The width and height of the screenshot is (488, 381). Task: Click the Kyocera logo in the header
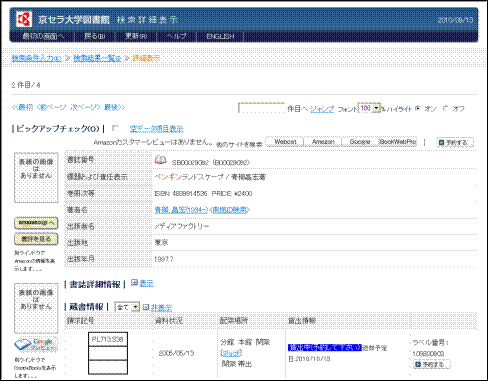tap(24, 20)
